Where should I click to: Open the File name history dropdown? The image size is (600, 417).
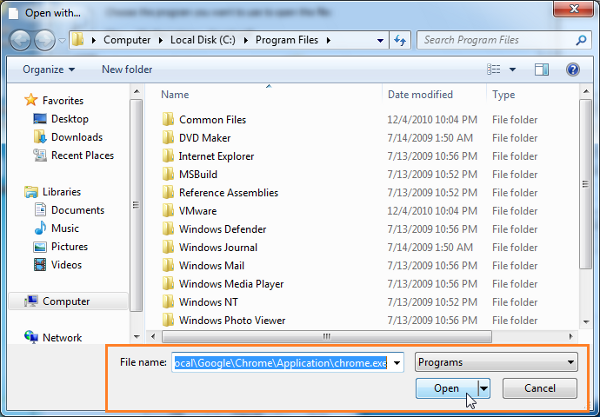(397, 363)
